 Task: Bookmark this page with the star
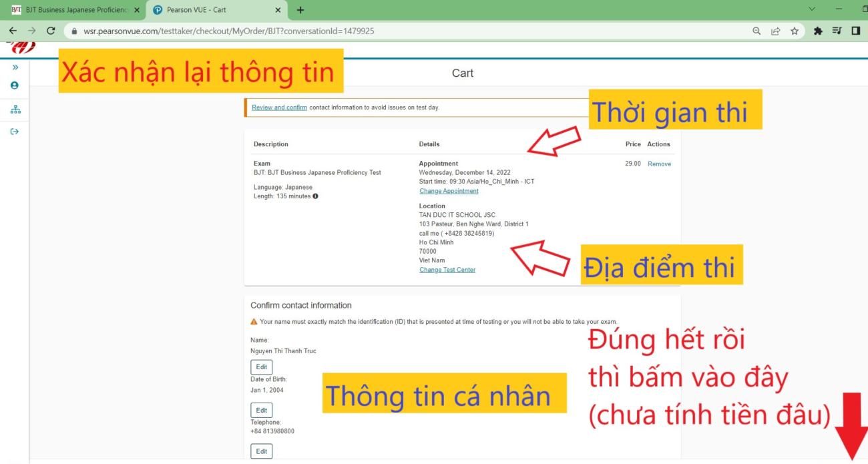click(x=795, y=31)
